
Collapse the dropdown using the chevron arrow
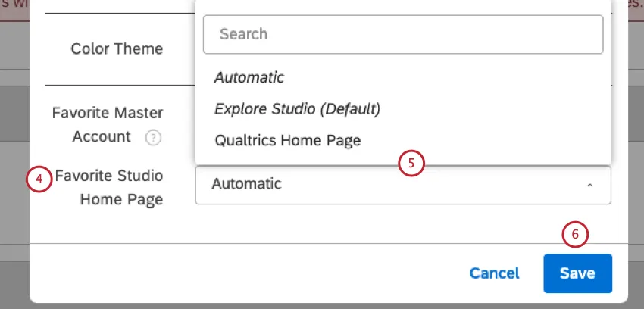pos(590,185)
